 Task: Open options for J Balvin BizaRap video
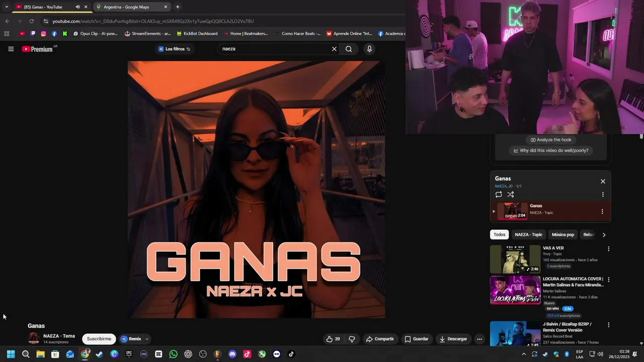click(608, 325)
